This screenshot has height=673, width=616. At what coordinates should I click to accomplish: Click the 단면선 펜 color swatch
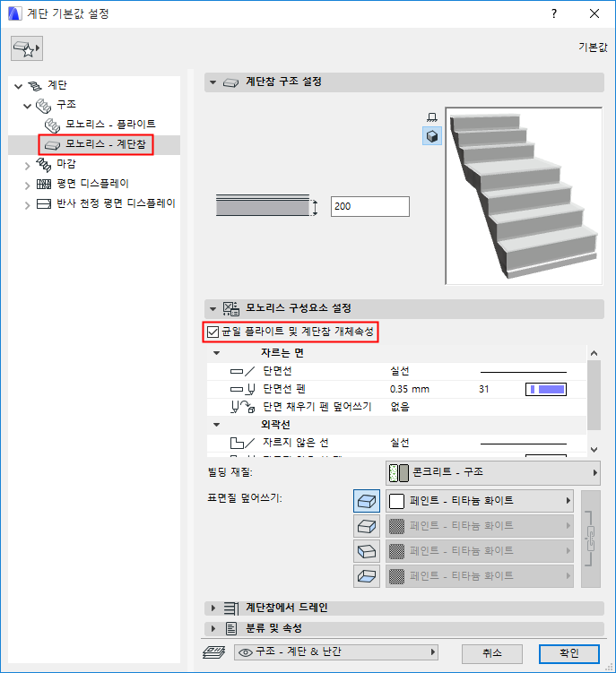coord(545,389)
